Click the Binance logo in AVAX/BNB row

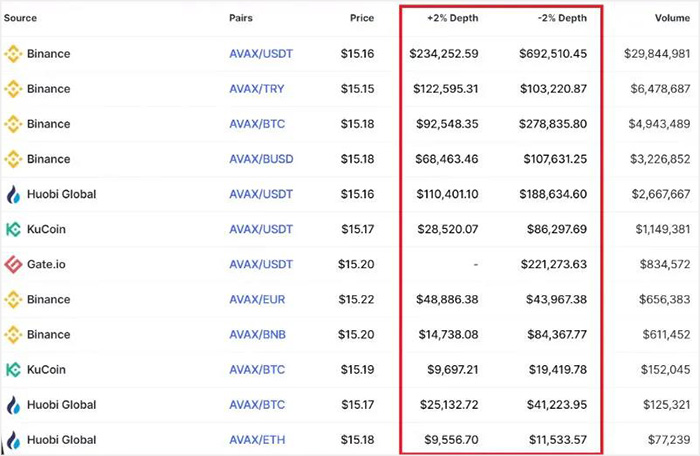[x=13, y=334]
